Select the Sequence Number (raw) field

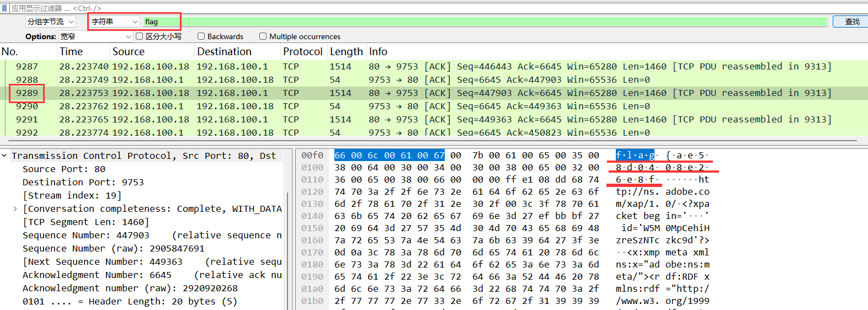point(113,249)
